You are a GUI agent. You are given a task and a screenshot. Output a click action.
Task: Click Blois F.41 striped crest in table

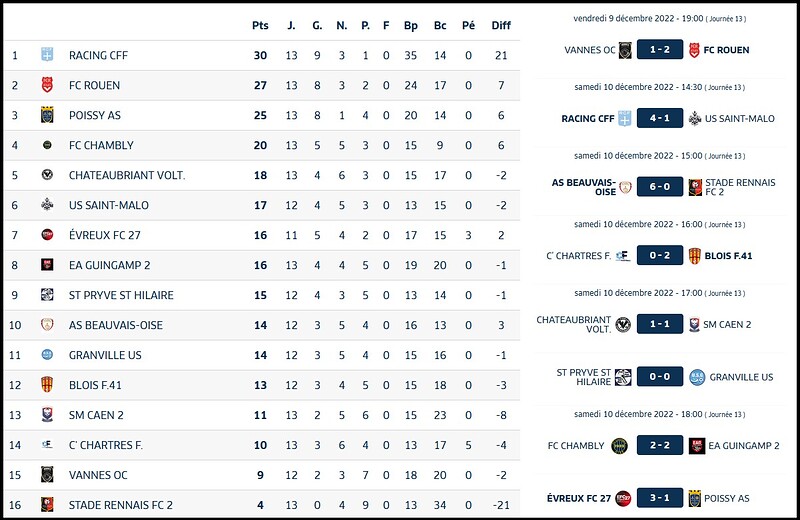47,385
